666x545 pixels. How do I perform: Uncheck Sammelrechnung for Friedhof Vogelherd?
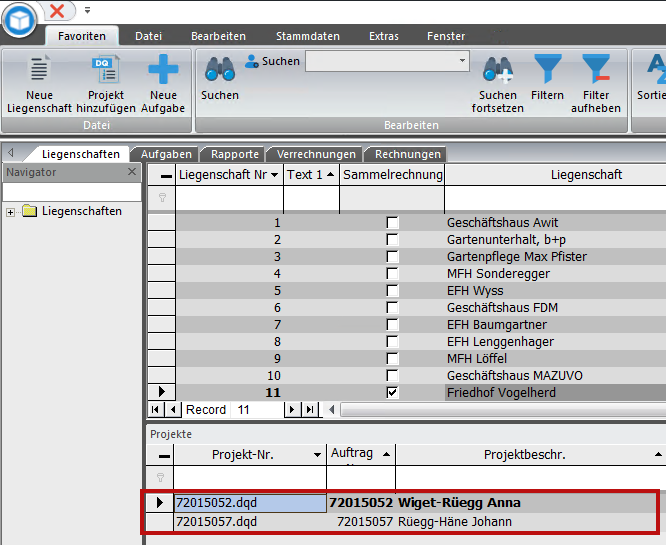[392, 393]
